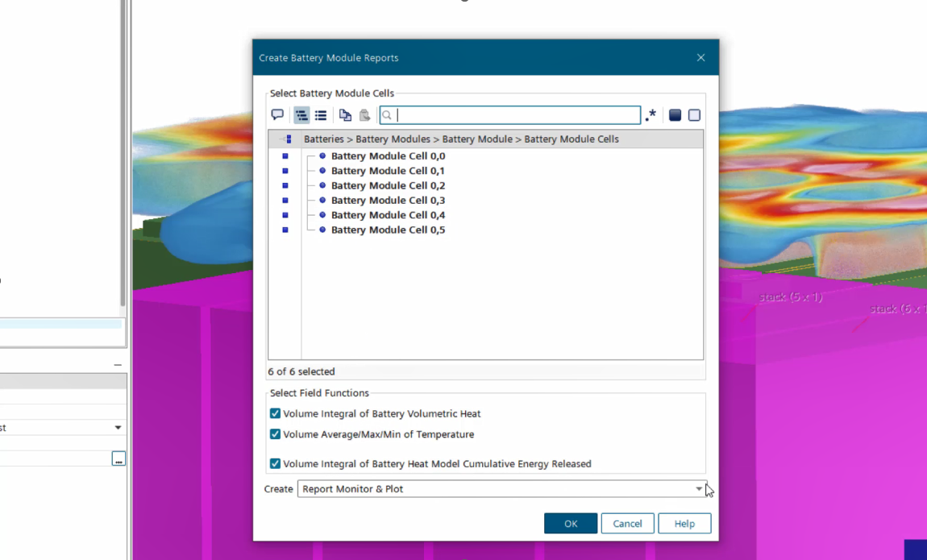Screen dimensions: 927x560
Task: Click the Help button
Action: [x=684, y=524]
